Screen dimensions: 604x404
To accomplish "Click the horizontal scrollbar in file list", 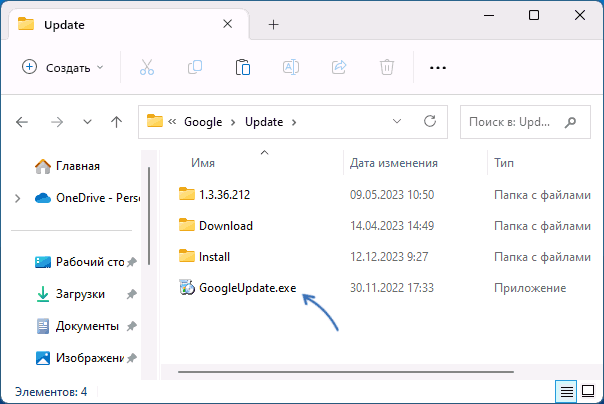I will tap(346, 372).
